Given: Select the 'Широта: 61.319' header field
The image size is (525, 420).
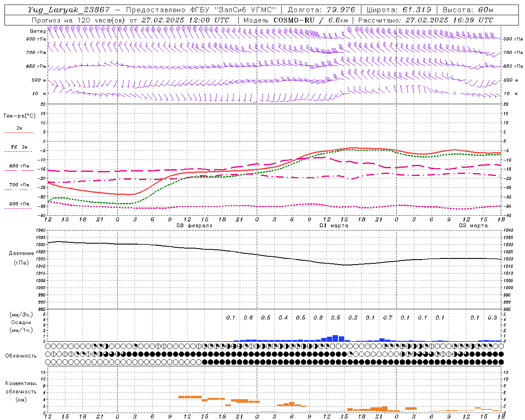Looking at the screenshot, I should 399,10.
